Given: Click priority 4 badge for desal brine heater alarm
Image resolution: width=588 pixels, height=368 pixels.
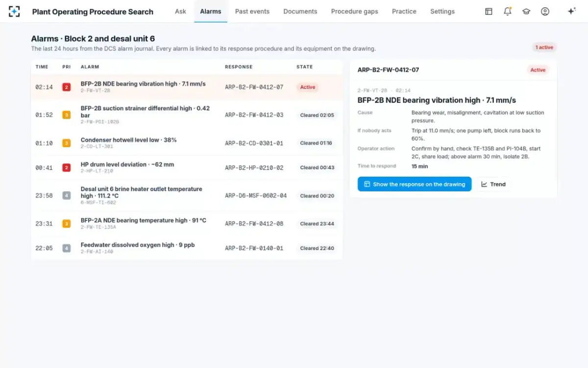Looking at the screenshot, I should 66,196.
